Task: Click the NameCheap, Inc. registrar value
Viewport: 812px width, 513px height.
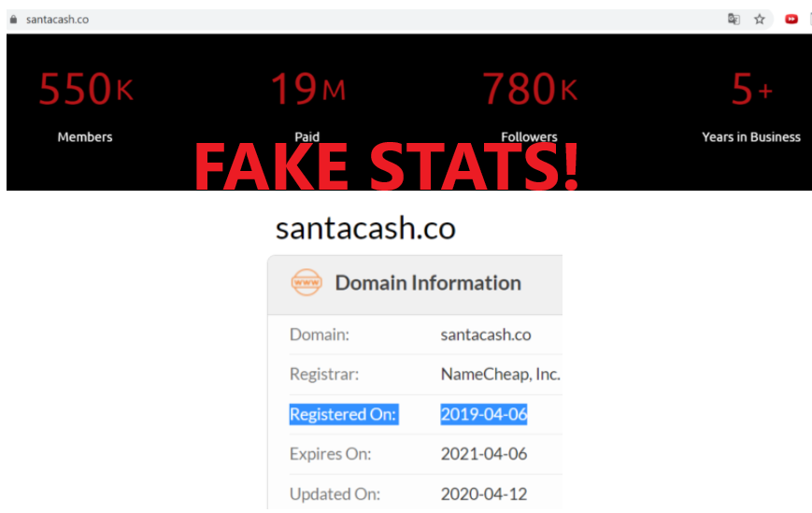Action: click(500, 375)
